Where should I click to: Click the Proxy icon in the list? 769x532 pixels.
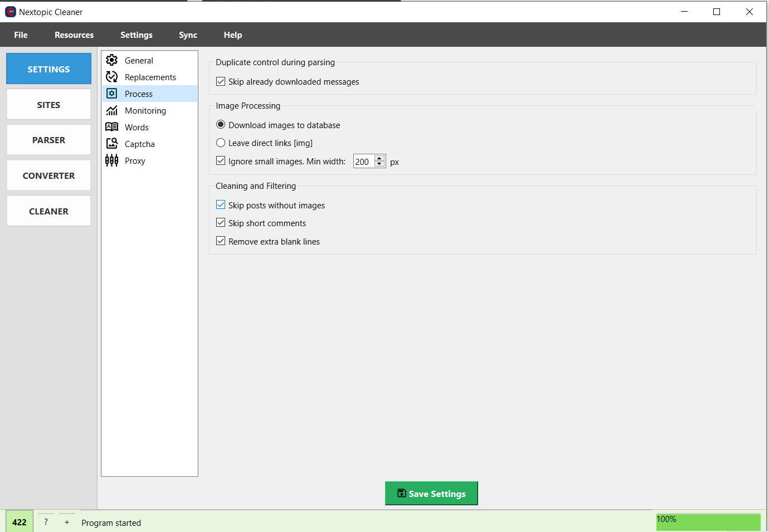[x=112, y=160]
